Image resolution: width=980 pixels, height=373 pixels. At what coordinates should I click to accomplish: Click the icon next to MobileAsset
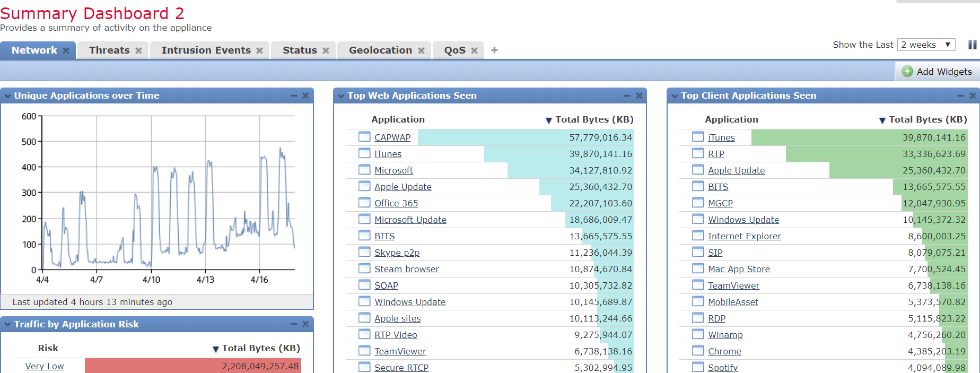click(x=698, y=301)
